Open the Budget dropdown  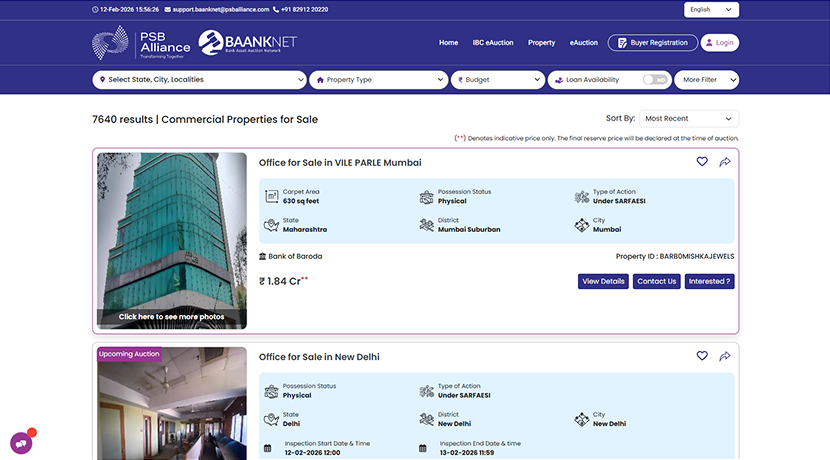point(497,80)
